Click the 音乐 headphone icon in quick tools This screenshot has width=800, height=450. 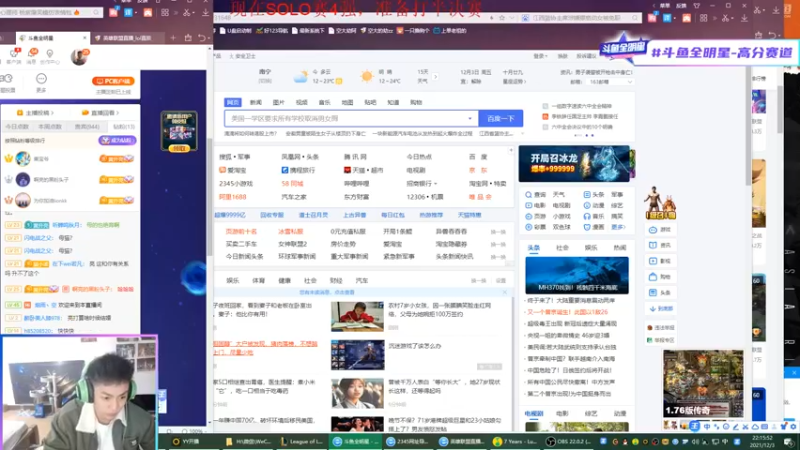coord(587,216)
